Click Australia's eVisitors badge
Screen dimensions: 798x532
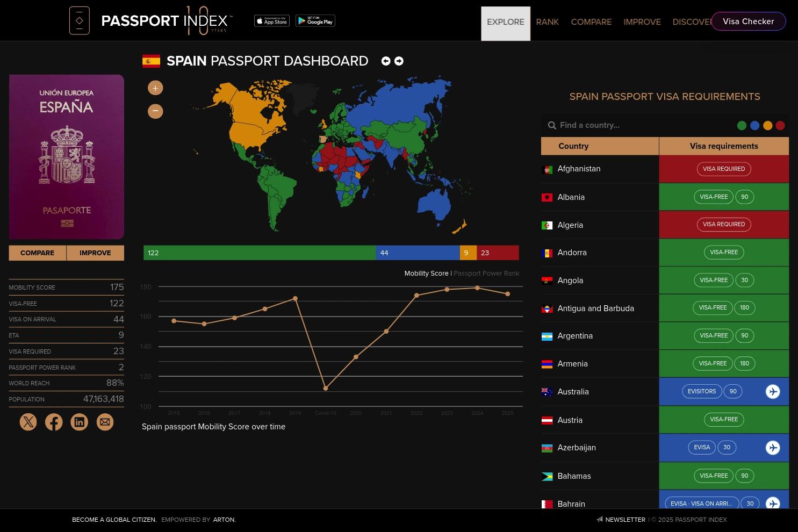point(702,391)
